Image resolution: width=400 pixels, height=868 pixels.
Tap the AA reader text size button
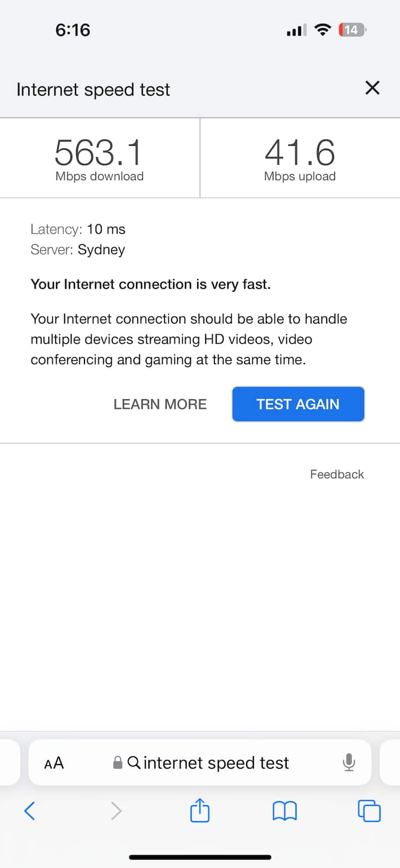(54, 763)
